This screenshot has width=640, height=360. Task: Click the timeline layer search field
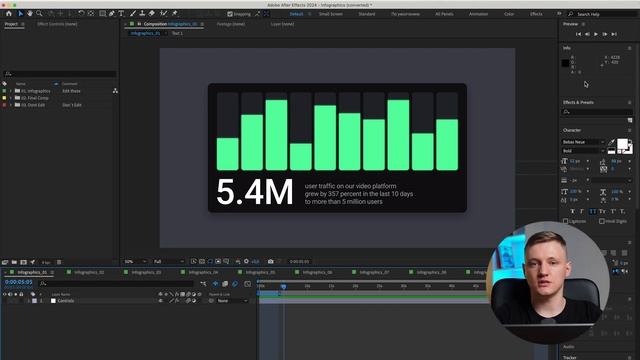(116, 283)
